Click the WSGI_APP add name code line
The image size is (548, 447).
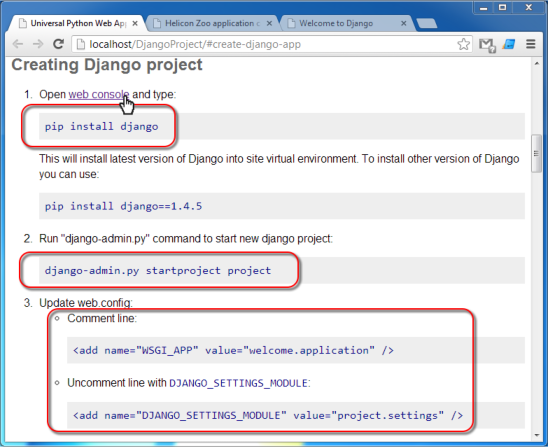tap(233, 350)
